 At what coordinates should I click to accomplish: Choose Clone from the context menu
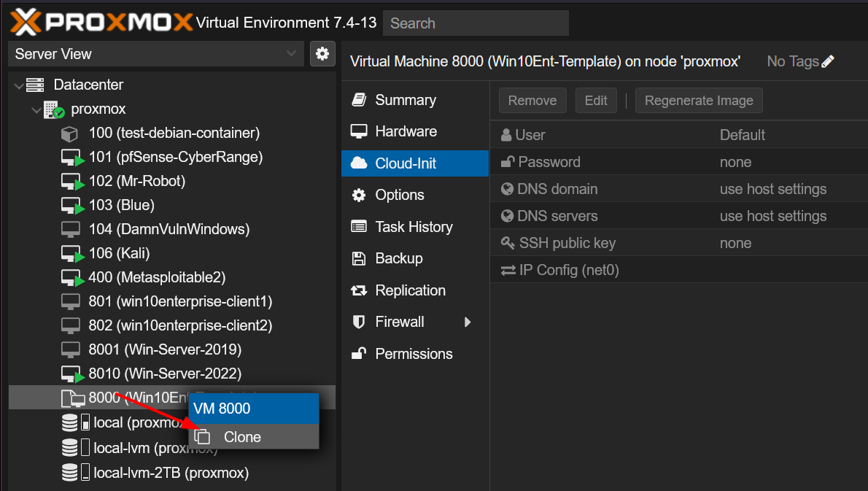click(x=242, y=437)
